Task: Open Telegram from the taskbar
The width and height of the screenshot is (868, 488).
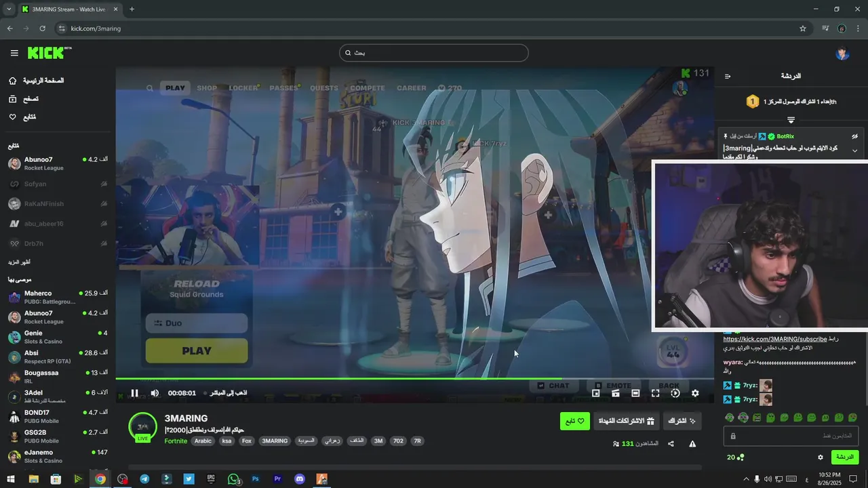Action: click(x=144, y=479)
